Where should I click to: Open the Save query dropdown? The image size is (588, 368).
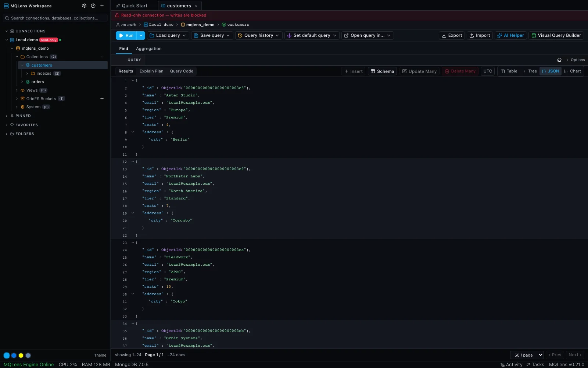[x=212, y=35]
